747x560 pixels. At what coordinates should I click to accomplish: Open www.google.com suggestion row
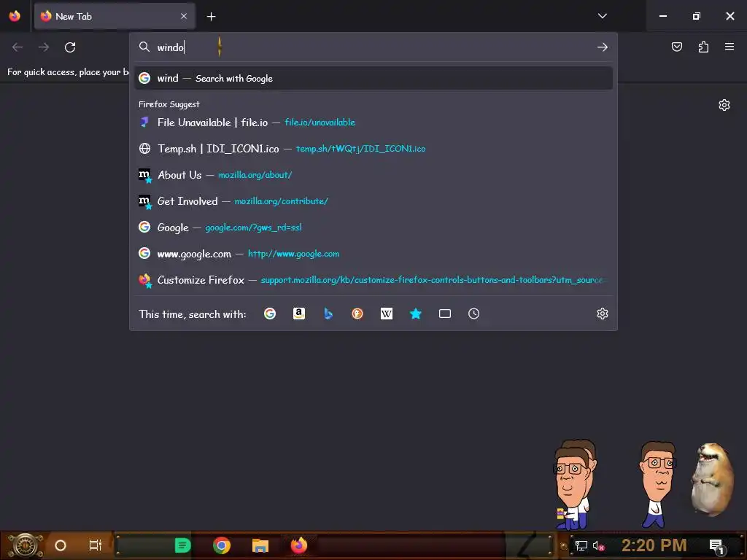coord(373,253)
